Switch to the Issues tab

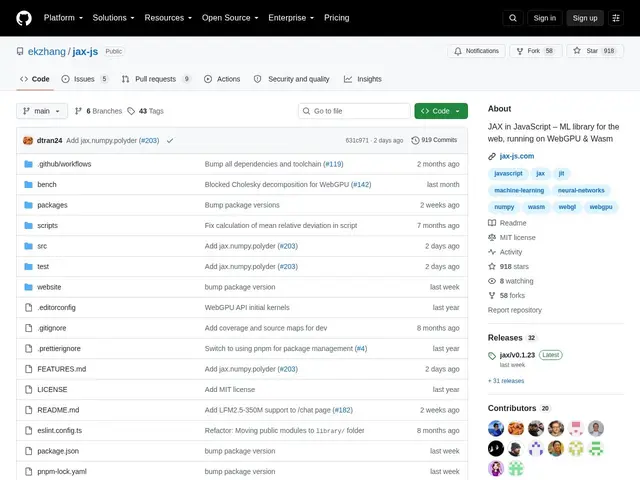[x=84, y=79]
